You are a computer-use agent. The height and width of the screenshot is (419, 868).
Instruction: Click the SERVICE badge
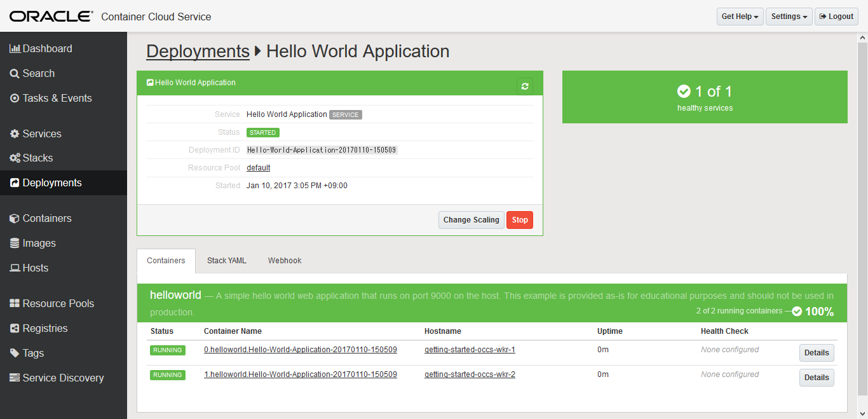coord(346,115)
